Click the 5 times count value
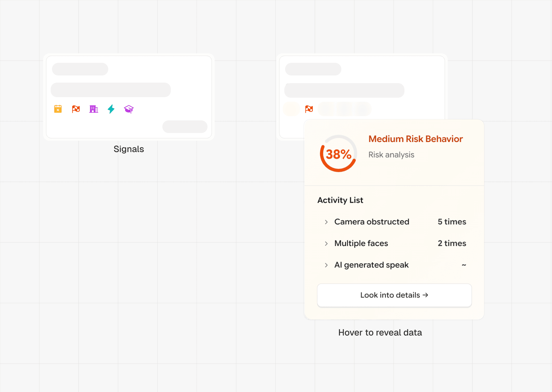 point(452,222)
